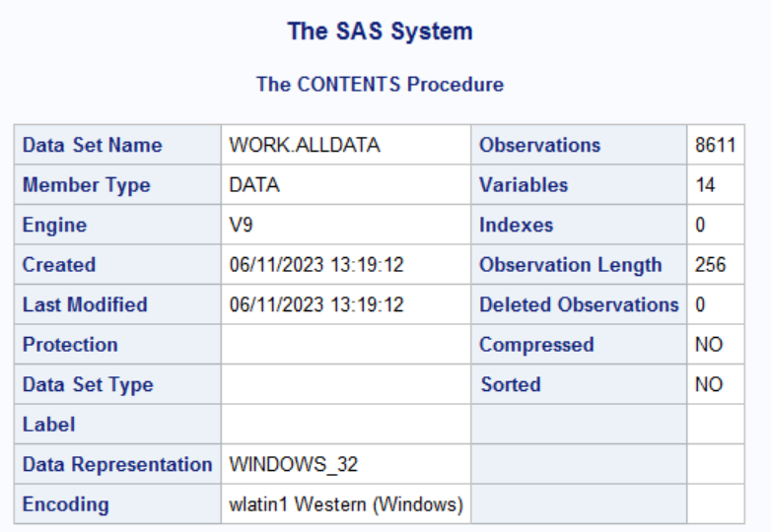Viewport: 771px width, 532px height.
Task: Click the "Data Representation" label cell
Action: (117, 464)
